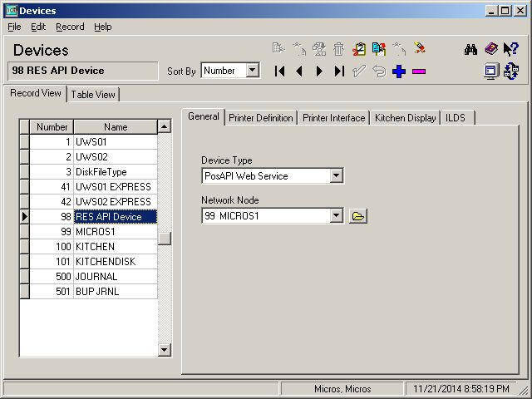
Task: Open search with binoculars icon
Action: click(x=470, y=50)
